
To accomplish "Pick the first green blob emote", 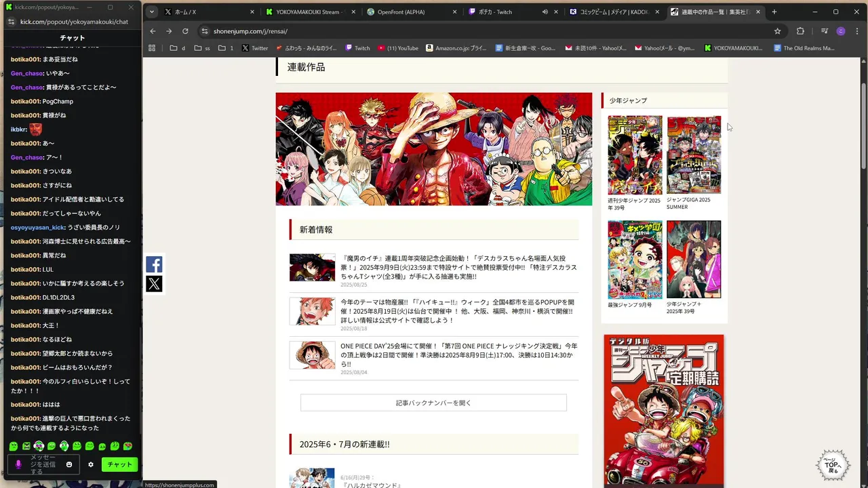I will coord(14,446).
